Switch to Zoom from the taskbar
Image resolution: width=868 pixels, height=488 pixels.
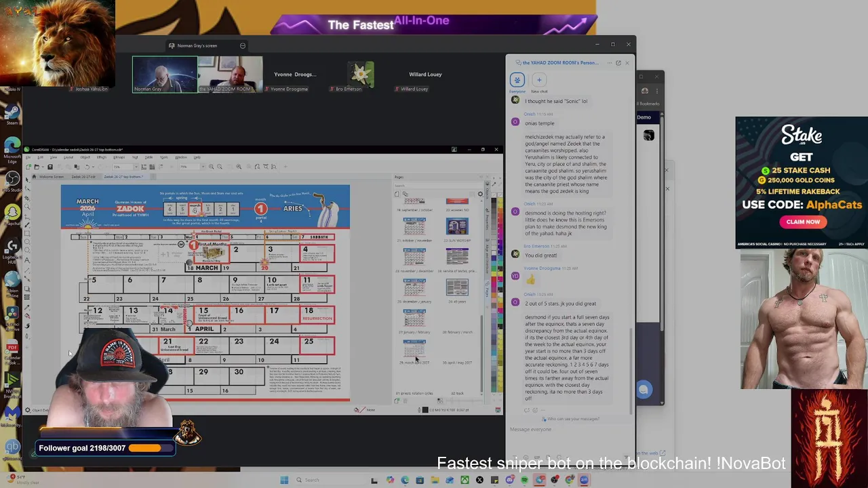pyautogui.click(x=584, y=480)
